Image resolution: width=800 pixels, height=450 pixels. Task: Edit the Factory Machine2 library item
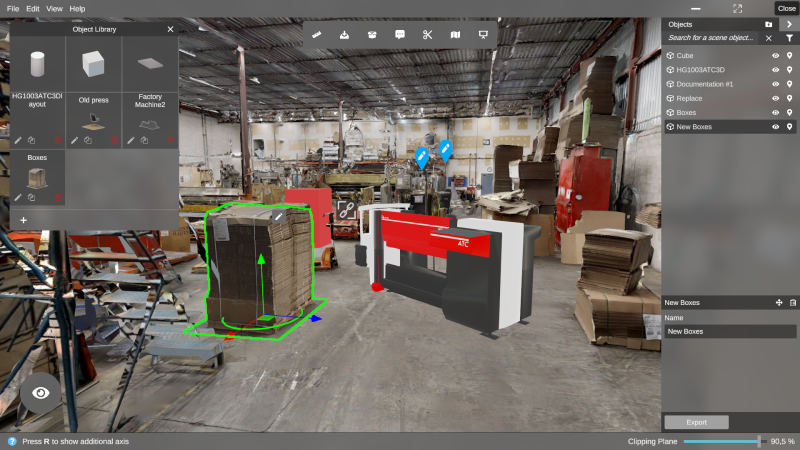pos(131,140)
